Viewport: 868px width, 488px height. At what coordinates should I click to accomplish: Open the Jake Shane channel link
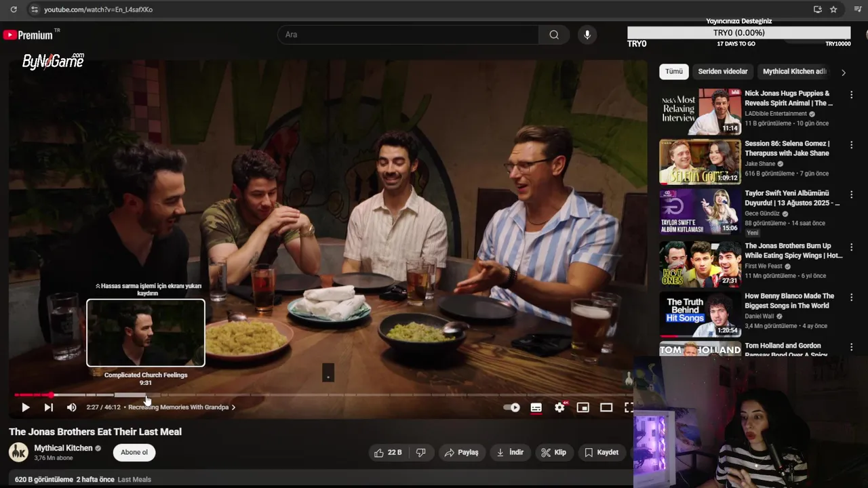(759, 164)
